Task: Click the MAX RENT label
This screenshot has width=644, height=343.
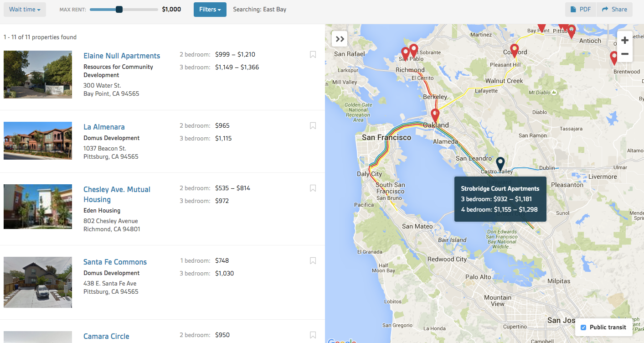Action: [73, 10]
